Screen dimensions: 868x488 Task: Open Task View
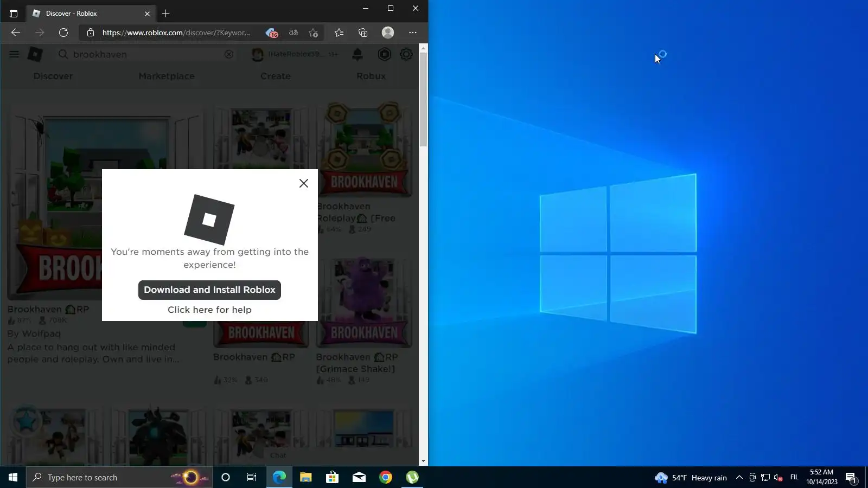pyautogui.click(x=252, y=477)
